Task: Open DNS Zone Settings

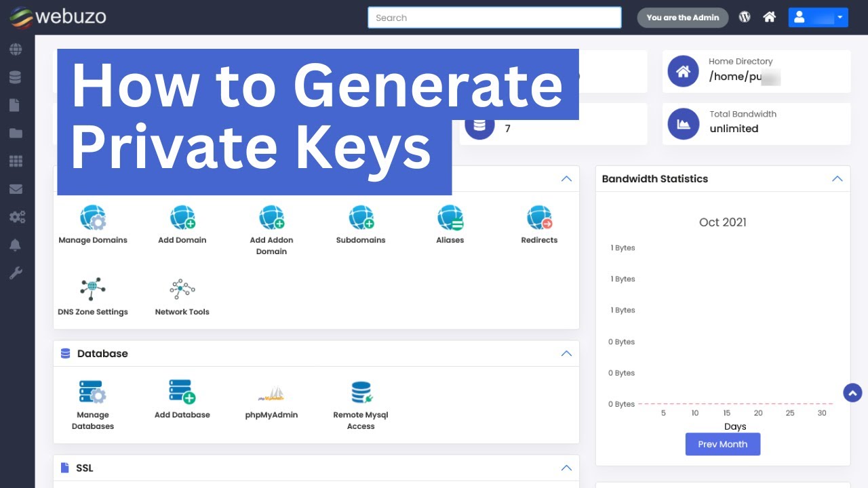Action: pyautogui.click(x=93, y=289)
